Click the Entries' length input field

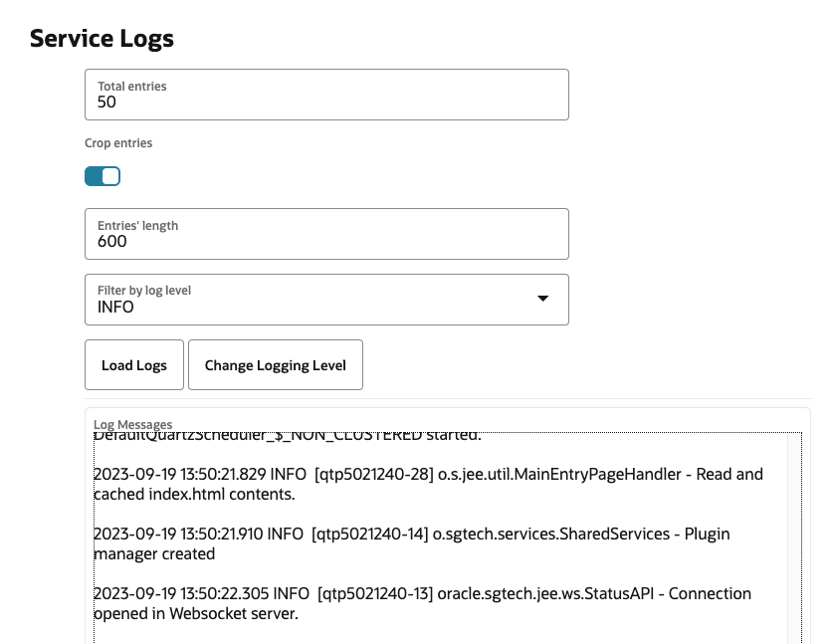[x=326, y=234]
